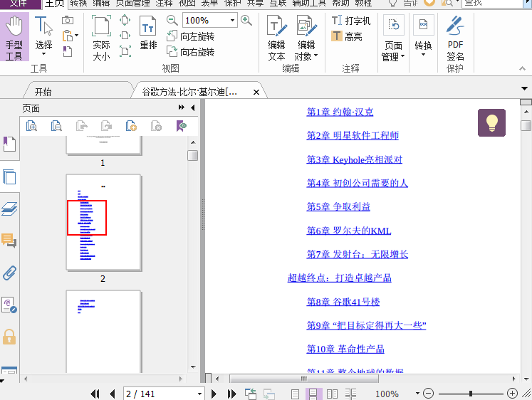Switch to facing pages view mode
The image size is (532, 400).
coord(332,394)
